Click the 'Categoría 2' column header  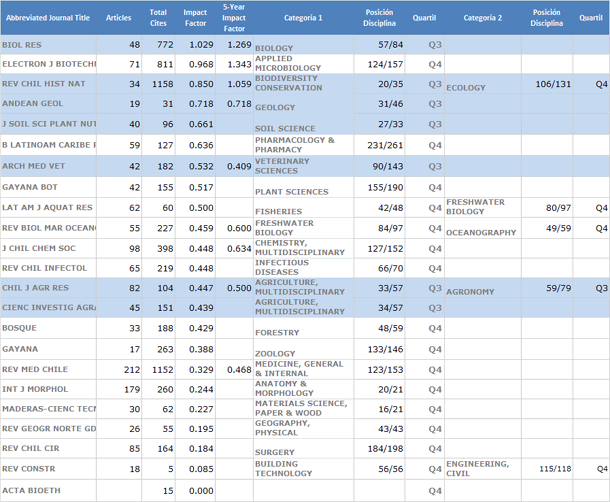coord(483,18)
